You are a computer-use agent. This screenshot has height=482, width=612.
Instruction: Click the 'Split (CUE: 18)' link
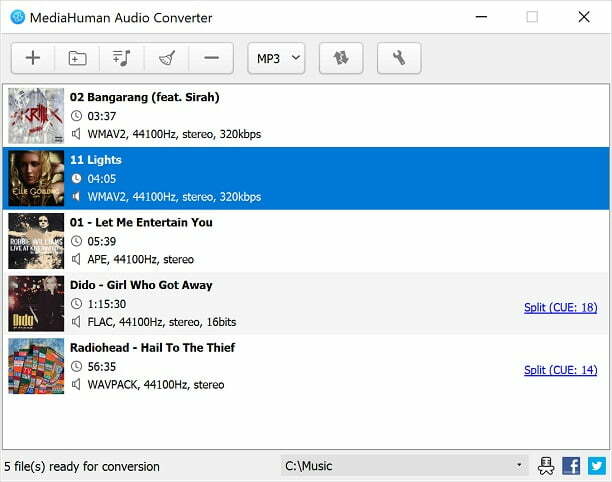tap(560, 308)
